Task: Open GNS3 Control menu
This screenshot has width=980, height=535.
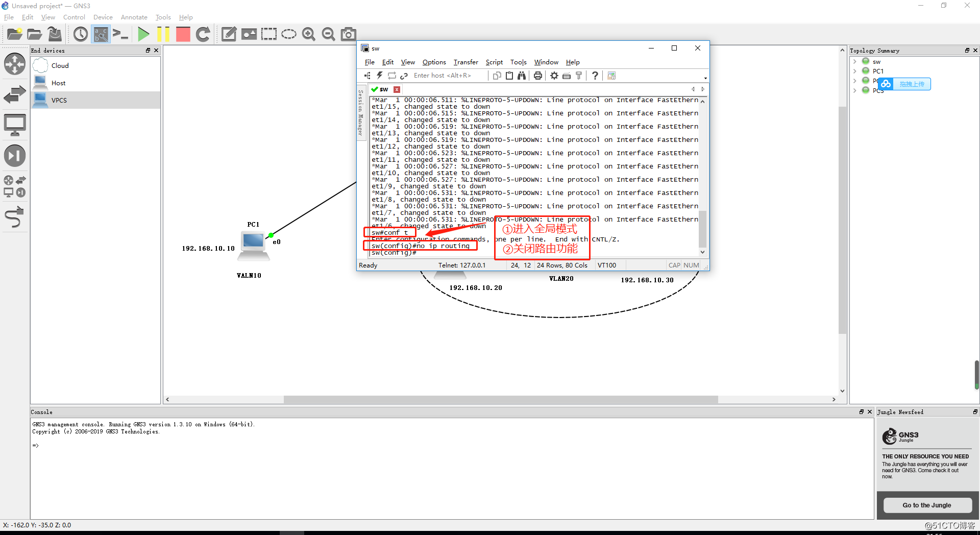Action: tap(74, 17)
